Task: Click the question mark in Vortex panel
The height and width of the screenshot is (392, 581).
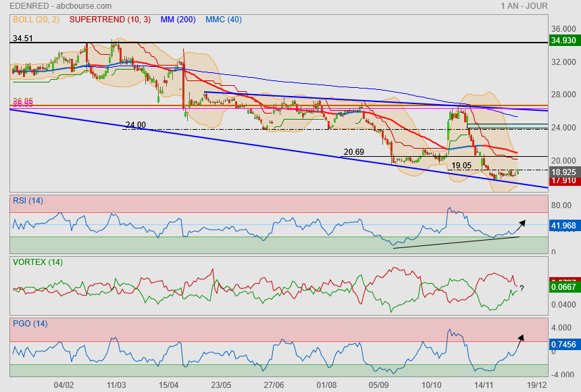Action: click(x=522, y=289)
